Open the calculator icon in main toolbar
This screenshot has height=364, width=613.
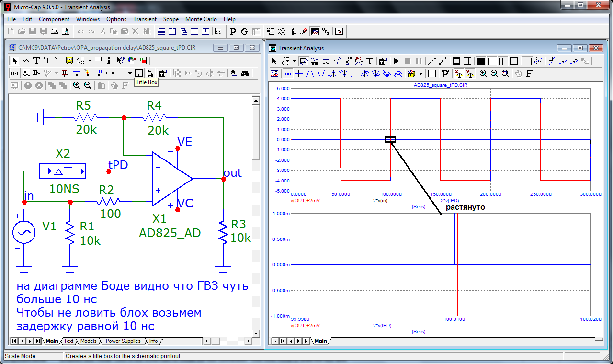pos(218,32)
